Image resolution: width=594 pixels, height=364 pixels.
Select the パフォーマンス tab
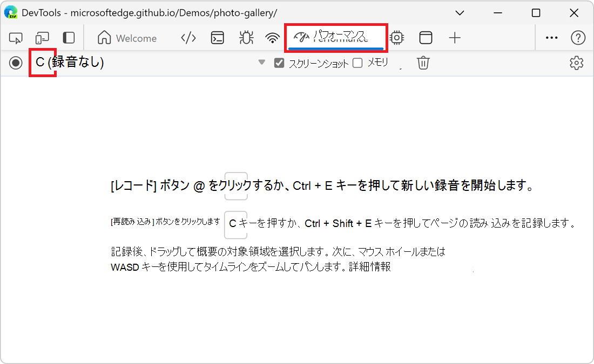pyautogui.click(x=336, y=37)
